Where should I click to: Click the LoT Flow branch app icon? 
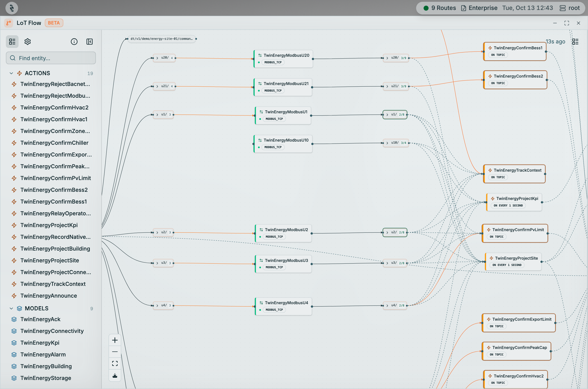pos(9,23)
